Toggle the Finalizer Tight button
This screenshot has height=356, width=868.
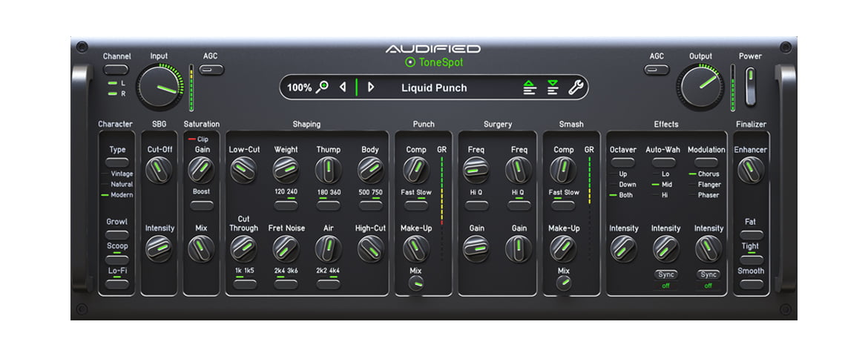point(752,259)
